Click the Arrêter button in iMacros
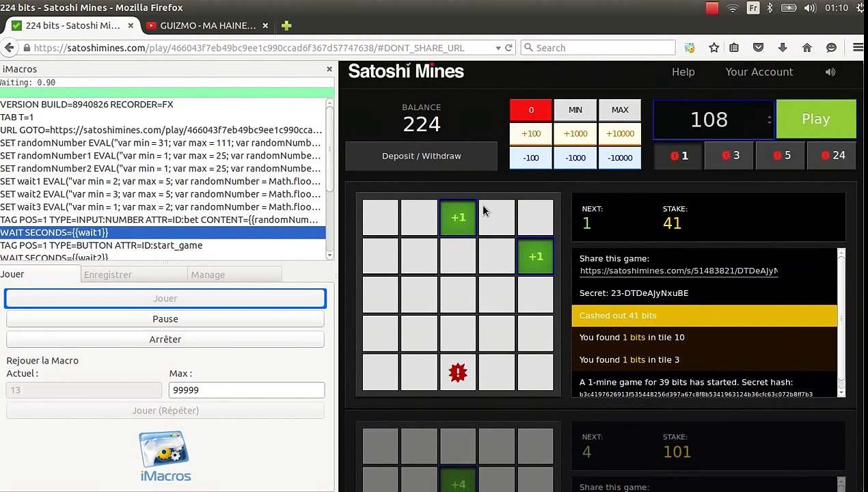The height and width of the screenshot is (492, 868). 165,340
